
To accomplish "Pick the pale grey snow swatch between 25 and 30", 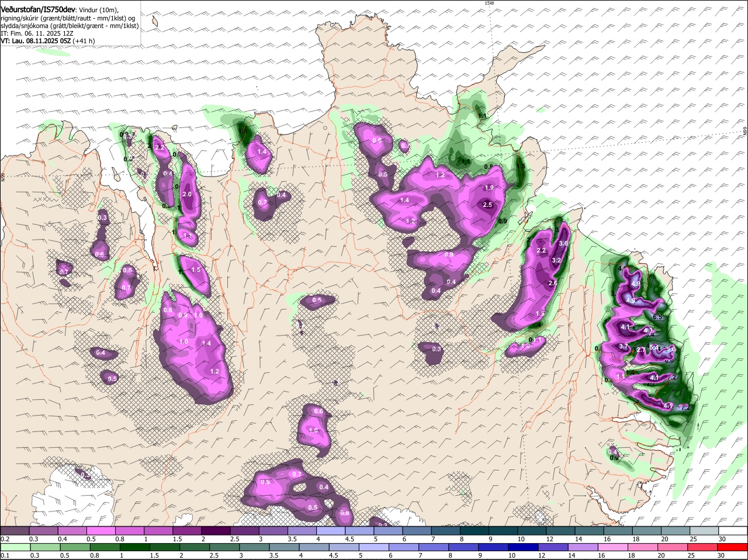I will [x=706, y=530].
